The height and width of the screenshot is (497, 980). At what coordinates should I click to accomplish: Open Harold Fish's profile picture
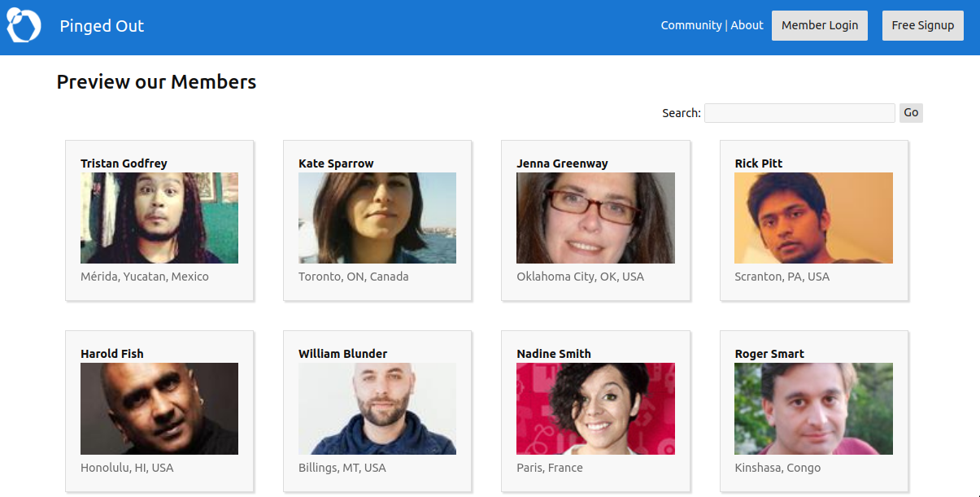coord(159,408)
